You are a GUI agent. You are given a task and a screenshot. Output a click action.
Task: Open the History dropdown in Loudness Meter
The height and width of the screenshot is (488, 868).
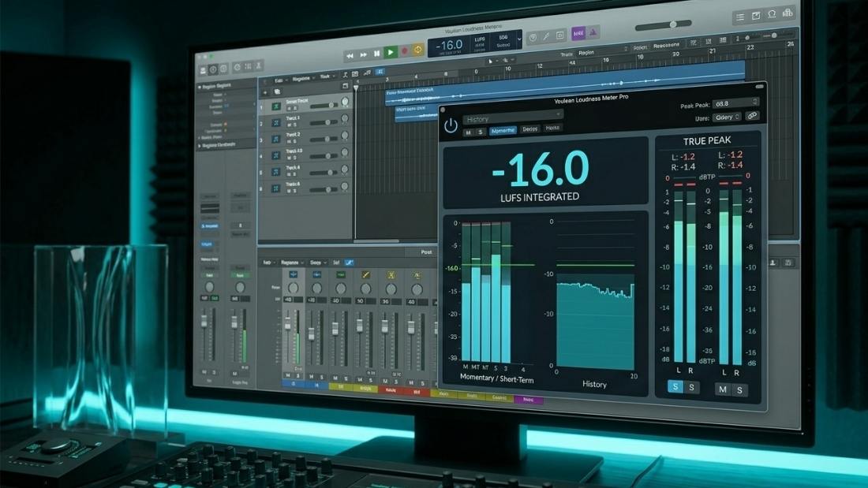tap(513, 117)
